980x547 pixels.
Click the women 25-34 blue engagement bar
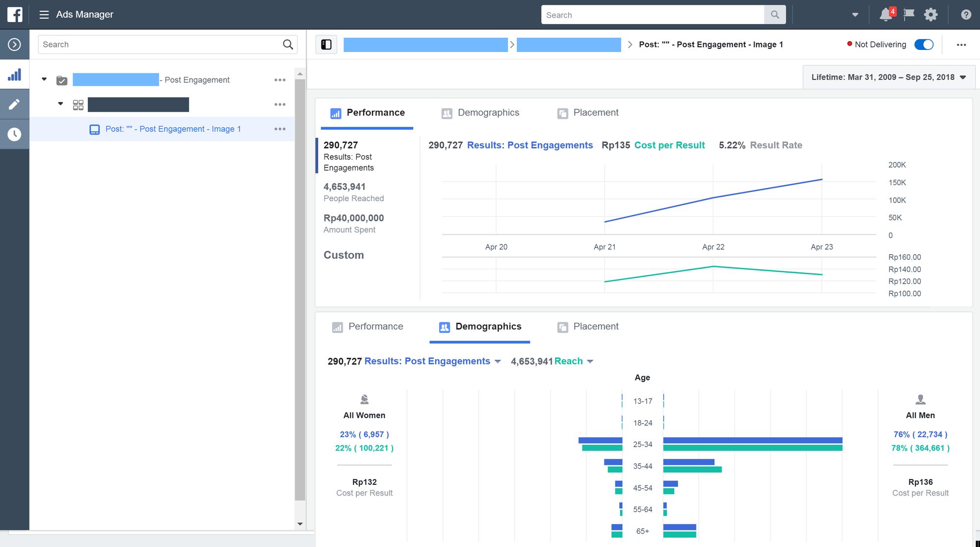tap(600, 440)
